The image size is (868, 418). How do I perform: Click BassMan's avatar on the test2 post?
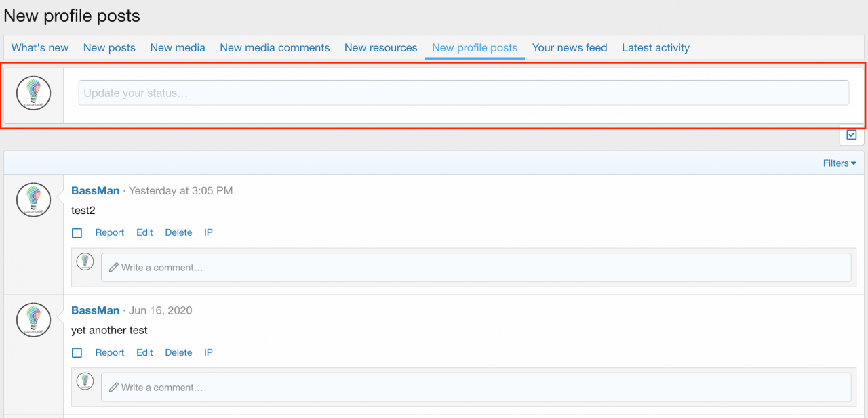click(x=34, y=200)
